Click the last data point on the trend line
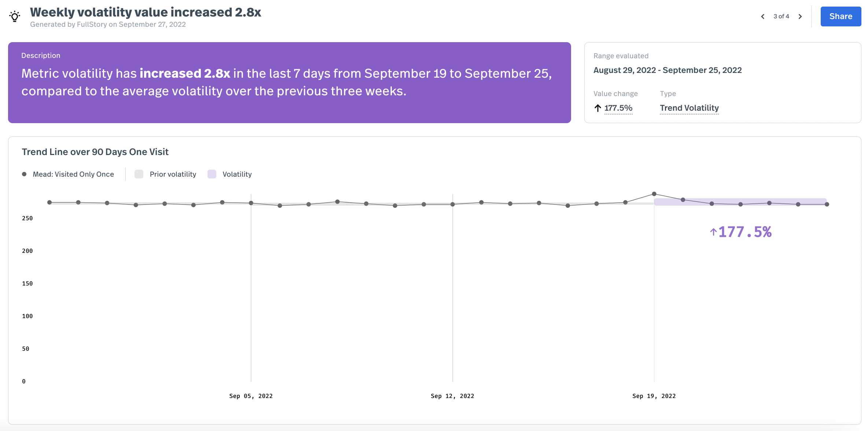This screenshot has width=868, height=431. [x=827, y=204]
